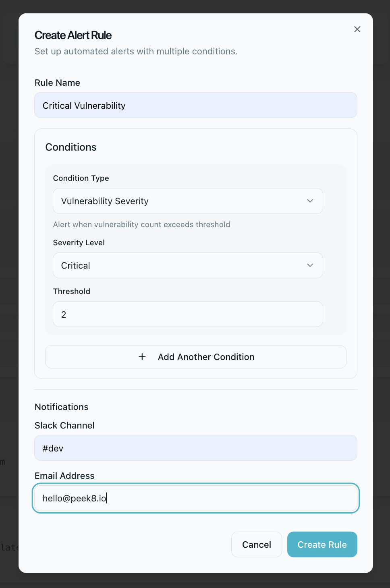Click the Threshold label text
Screen dimensions: 390x588
(72, 291)
